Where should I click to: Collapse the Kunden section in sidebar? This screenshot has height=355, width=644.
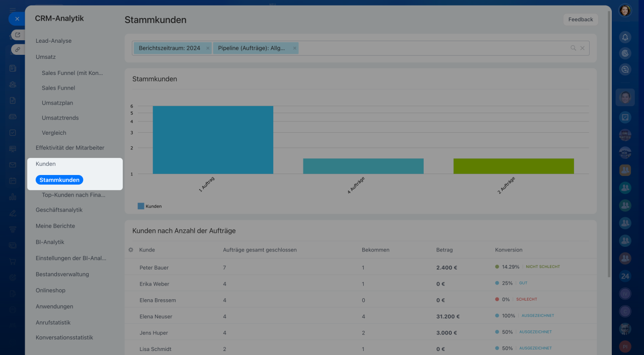pyautogui.click(x=46, y=164)
